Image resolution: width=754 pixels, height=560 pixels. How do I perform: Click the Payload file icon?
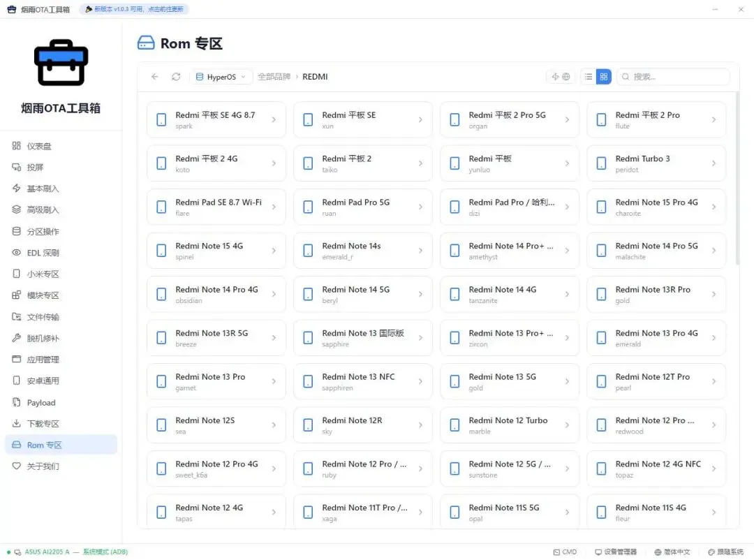(16, 402)
